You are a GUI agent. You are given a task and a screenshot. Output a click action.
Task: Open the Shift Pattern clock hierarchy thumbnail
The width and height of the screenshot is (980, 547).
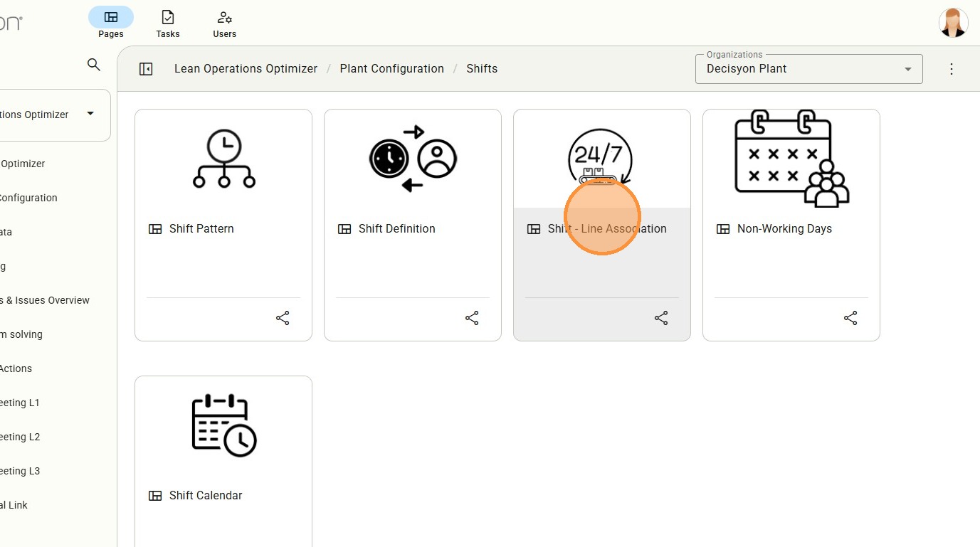click(x=223, y=159)
